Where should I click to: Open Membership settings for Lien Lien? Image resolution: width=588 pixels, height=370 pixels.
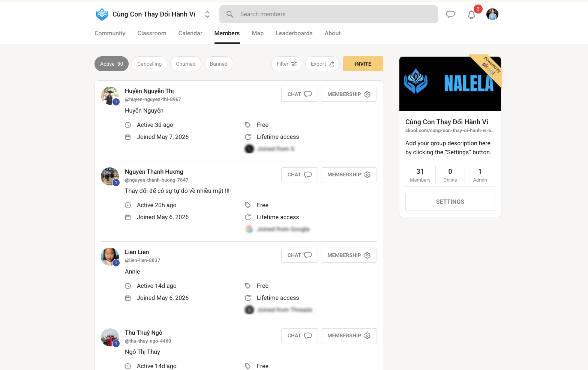coord(349,255)
